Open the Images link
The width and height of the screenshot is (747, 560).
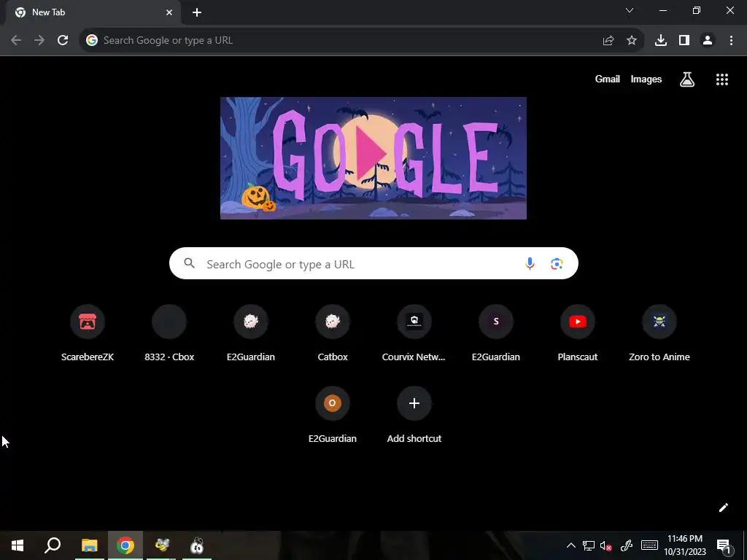(x=646, y=79)
